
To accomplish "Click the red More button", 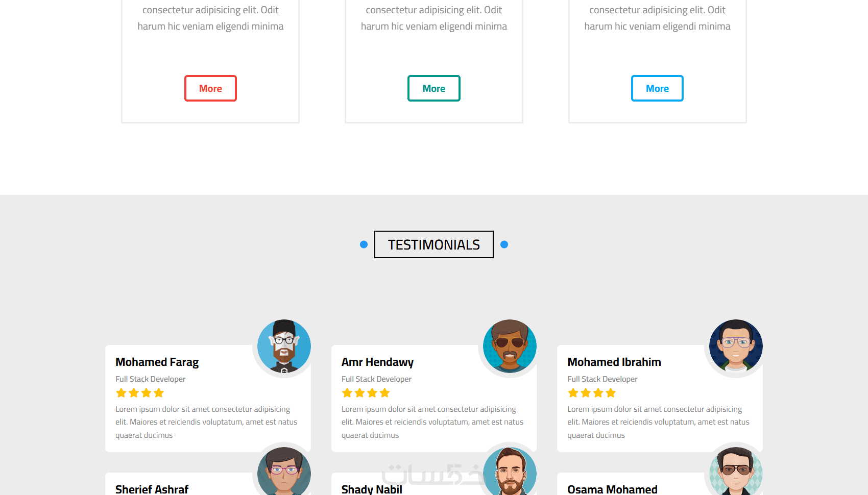I will pos(210,88).
